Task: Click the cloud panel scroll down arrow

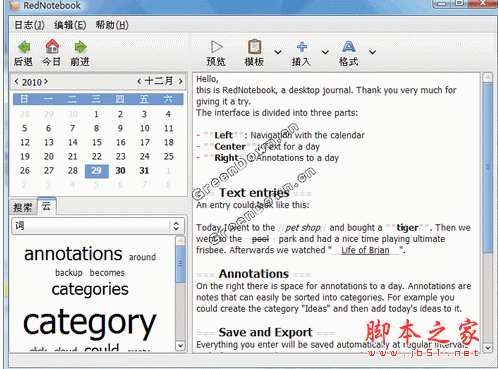Action: (180, 346)
